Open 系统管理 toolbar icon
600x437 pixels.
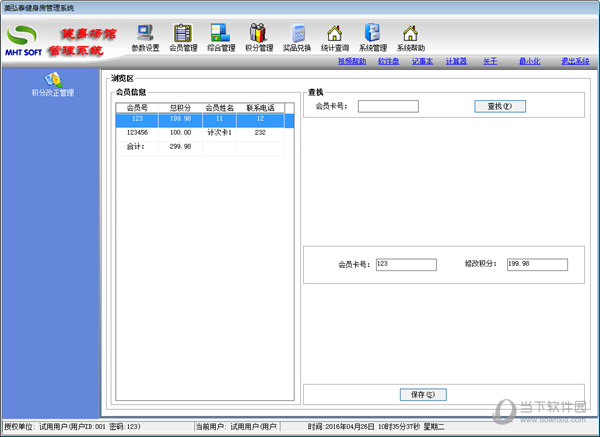tap(373, 38)
